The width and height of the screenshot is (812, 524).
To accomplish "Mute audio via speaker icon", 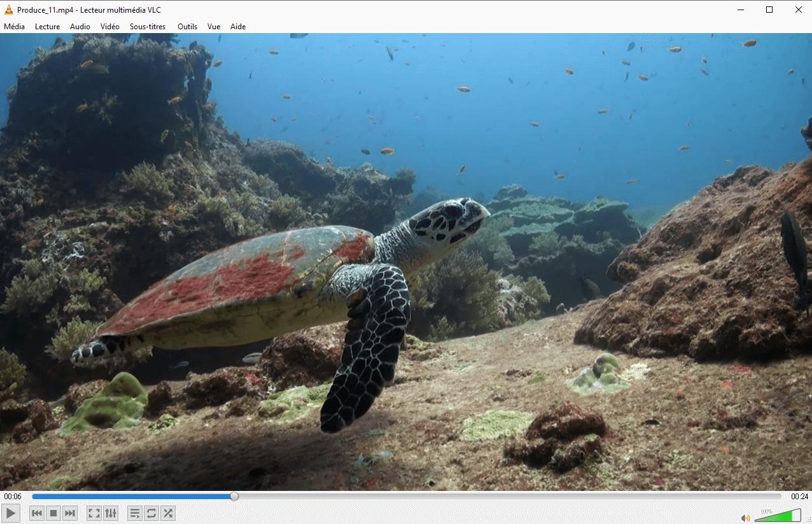I will (745, 517).
